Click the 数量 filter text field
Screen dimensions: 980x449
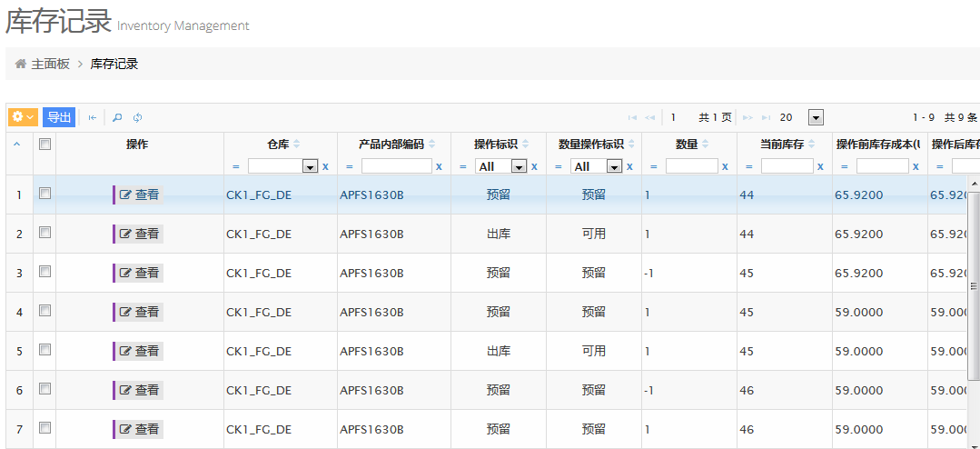point(692,166)
